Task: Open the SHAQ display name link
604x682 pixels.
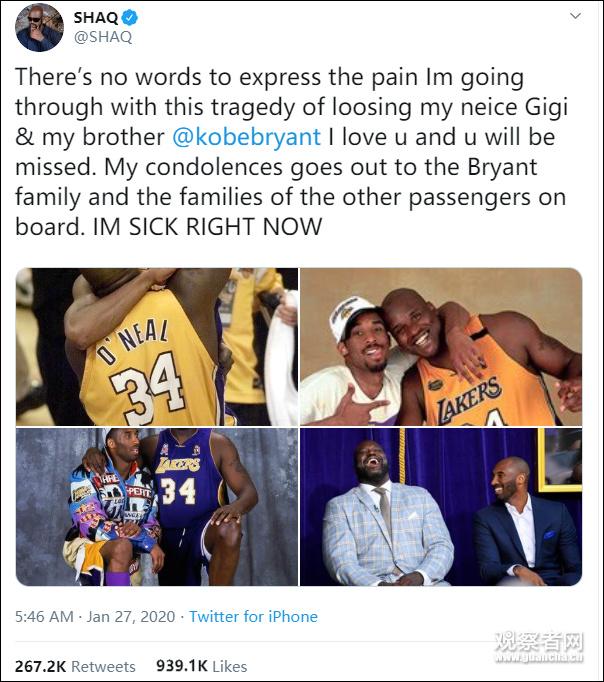Action: 95,18
